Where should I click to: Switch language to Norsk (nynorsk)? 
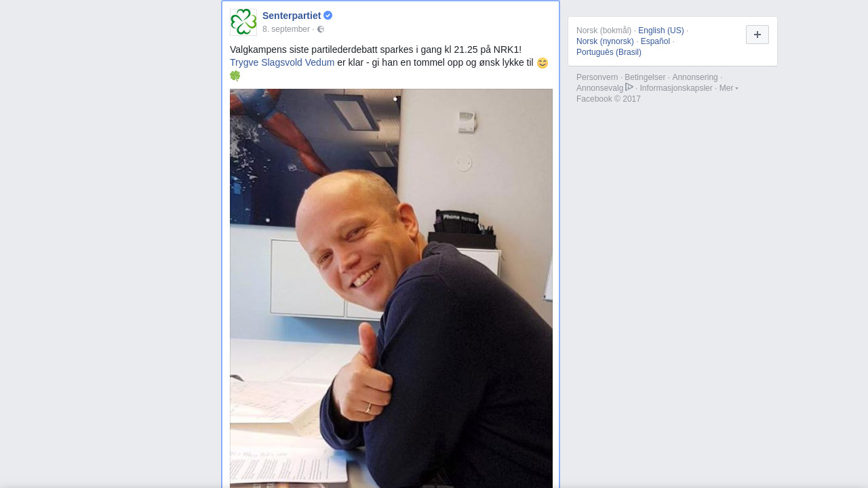[x=605, y=41]
